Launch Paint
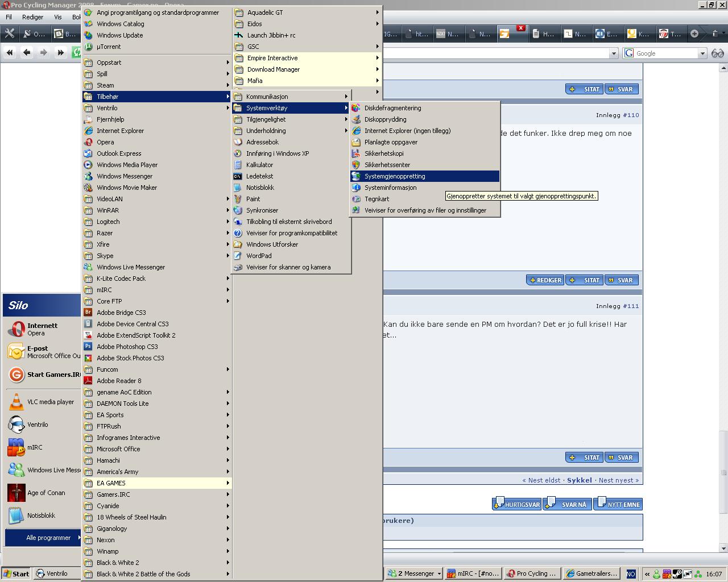The image size is (728, 582). coord(291,199)
